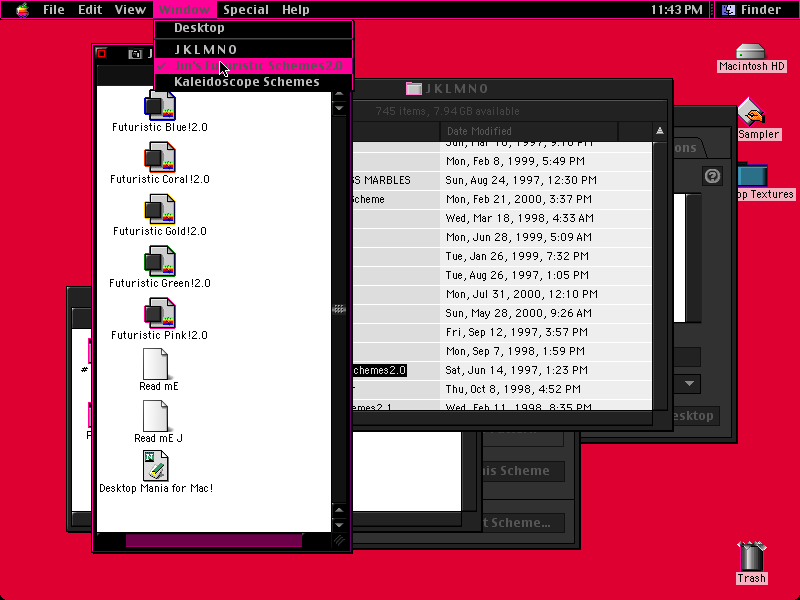
Task: Open the Finder application menu
Action: [x=754, y=10]
